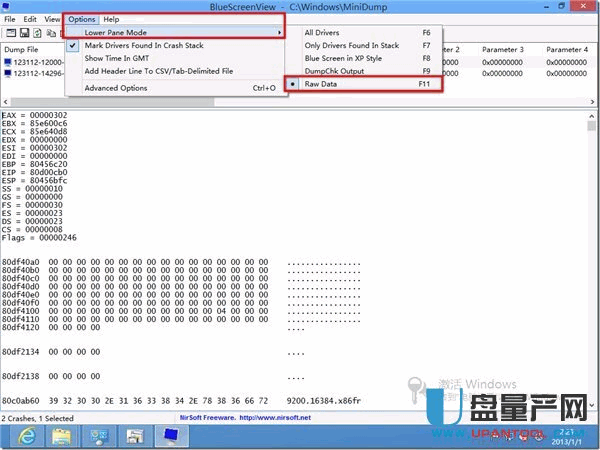
Task: Select dump file row 123112-14296
Action: (38, 73)
